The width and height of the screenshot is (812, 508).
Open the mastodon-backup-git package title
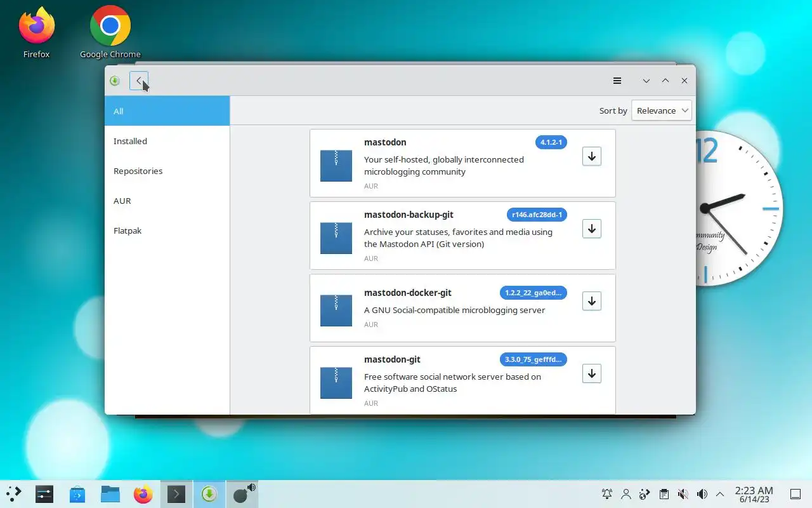(409, 215)
